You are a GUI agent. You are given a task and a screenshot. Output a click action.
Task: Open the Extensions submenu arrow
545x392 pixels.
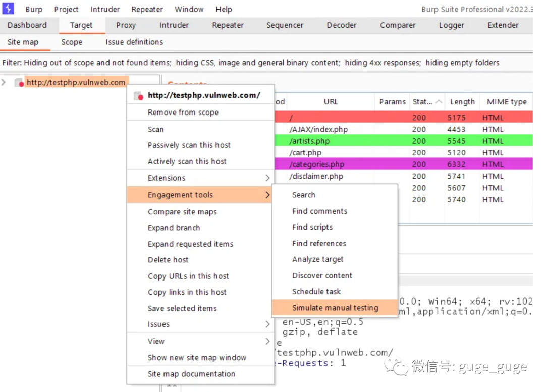(267, 178)
